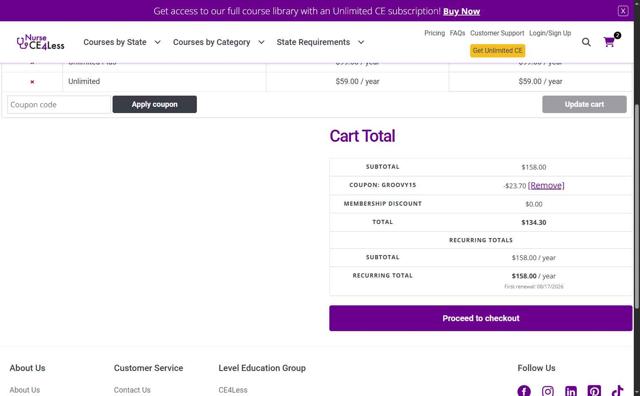This screenshot has width=640, height=396.
Task: Open the shopping cart icon
Action: (x=609, y=42)
